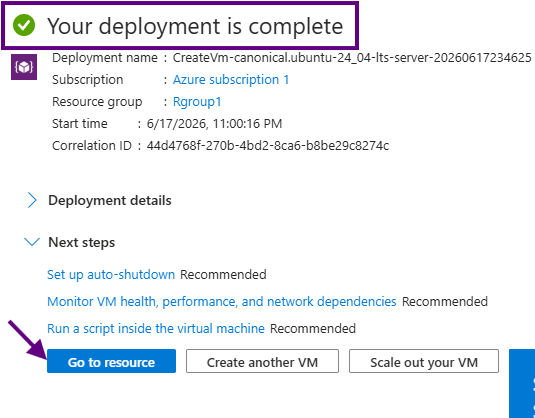Open the Rgroup1 resource group link

197,102
